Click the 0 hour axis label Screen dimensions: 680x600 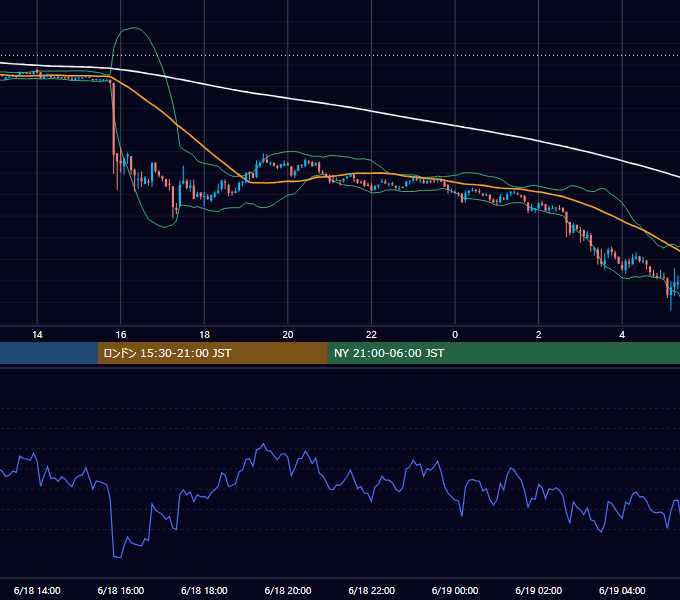click(x=455, y=335)
